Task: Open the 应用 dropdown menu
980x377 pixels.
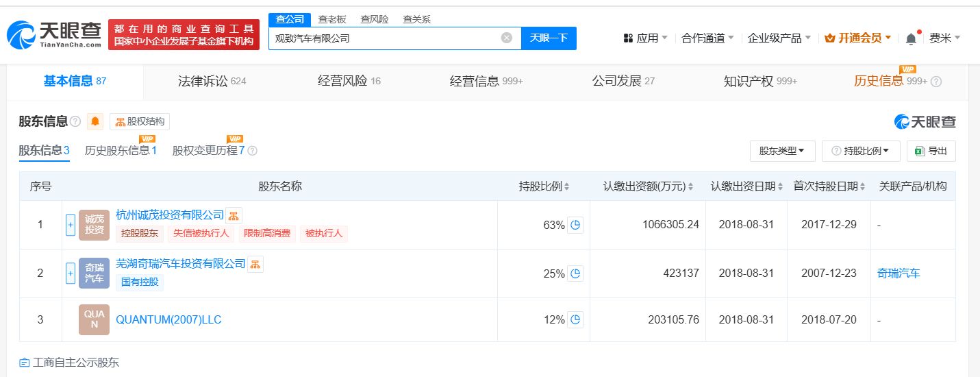Action: pyautogui.click(x=645, y=38)
